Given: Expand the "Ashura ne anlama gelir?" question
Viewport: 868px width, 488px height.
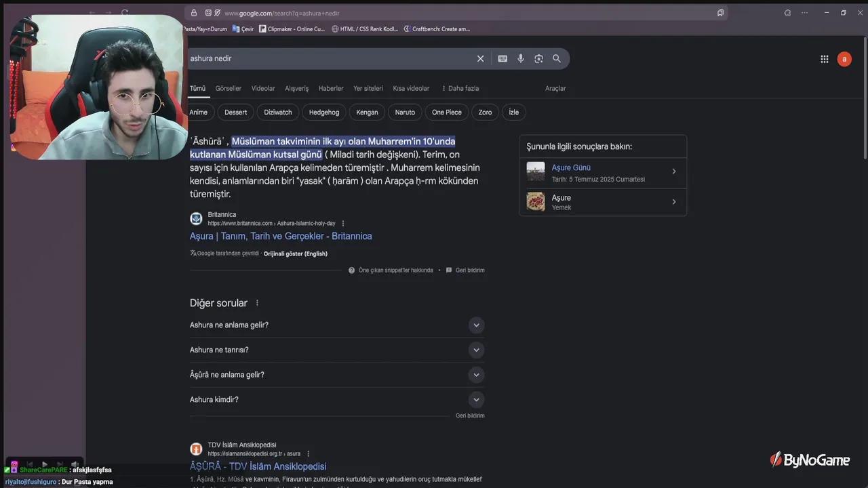Looking at the screenshot, I should pyautogui.click(x=476, y=325).
